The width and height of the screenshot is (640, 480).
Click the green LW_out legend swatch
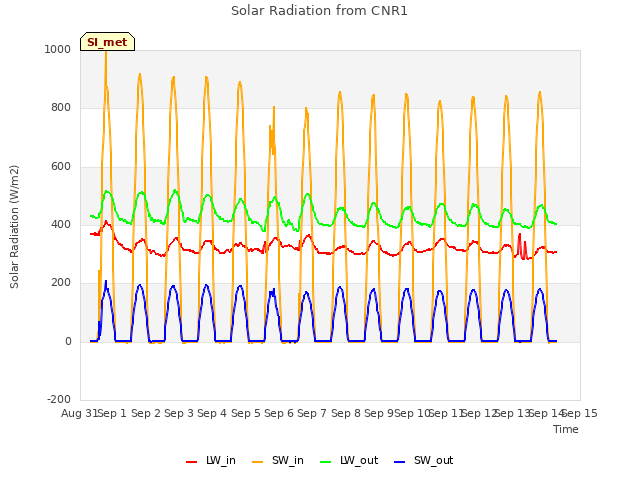tap(326, 462)
